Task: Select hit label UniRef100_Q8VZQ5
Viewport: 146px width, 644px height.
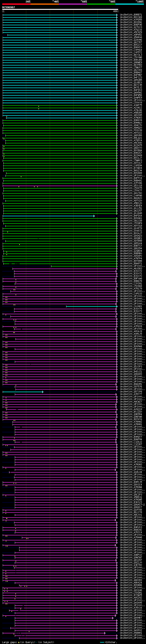Action: click(131, 115)
